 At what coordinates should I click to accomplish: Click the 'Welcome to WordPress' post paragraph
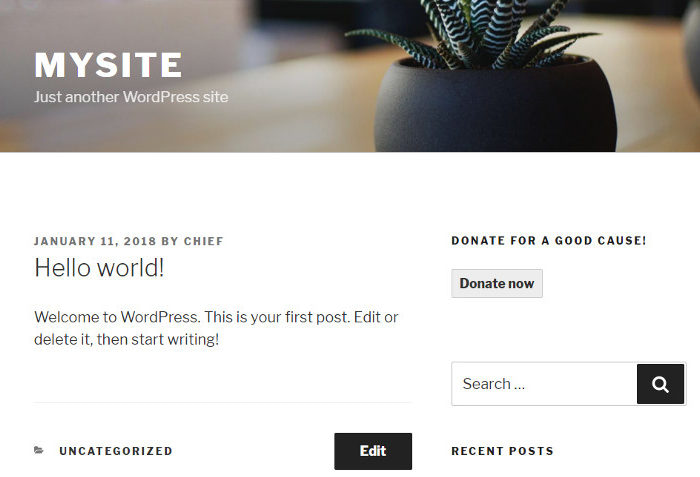tap(216, 328)
